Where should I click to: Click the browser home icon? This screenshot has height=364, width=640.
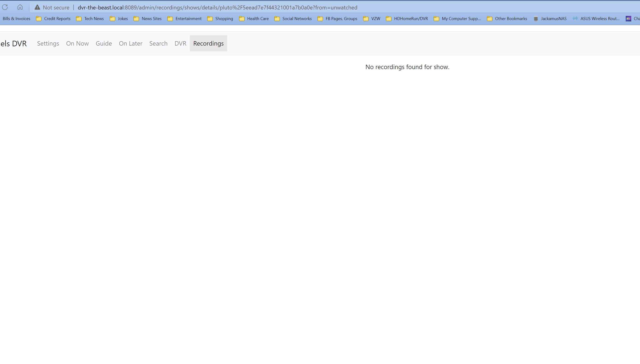point(20,7)
